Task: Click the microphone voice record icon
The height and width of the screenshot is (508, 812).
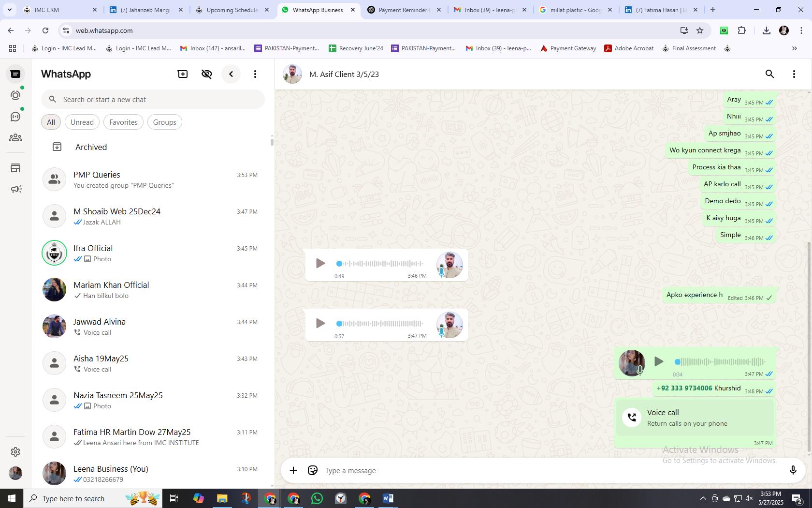Action: pyautogui.click(x=793, y=470)
